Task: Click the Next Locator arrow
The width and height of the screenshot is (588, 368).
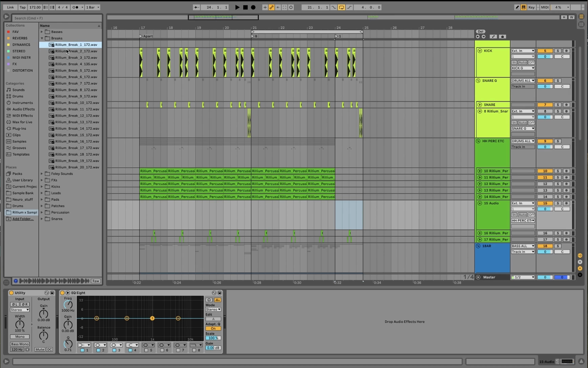Action: (484, 37)
